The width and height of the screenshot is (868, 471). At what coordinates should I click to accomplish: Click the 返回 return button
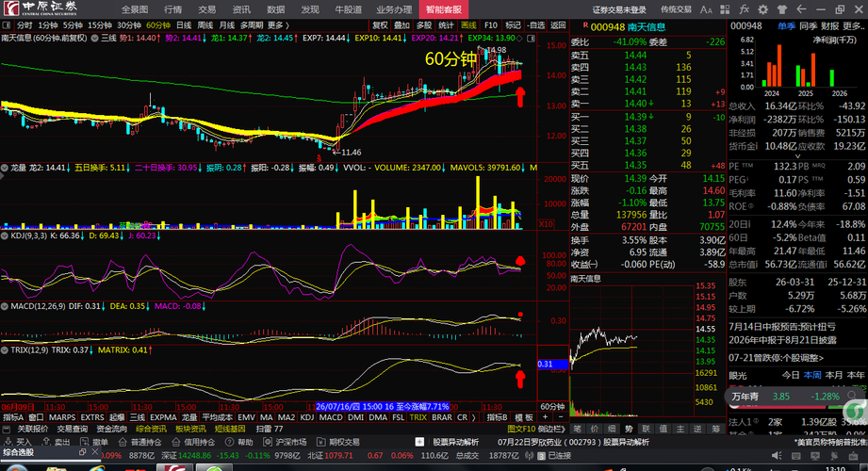(557, 25)
